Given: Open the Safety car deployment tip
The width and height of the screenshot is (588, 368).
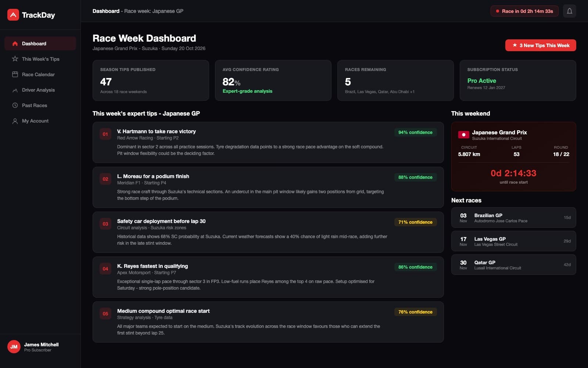Looking at the screenshot, I should pyautogui.click(x=268, y=232).
